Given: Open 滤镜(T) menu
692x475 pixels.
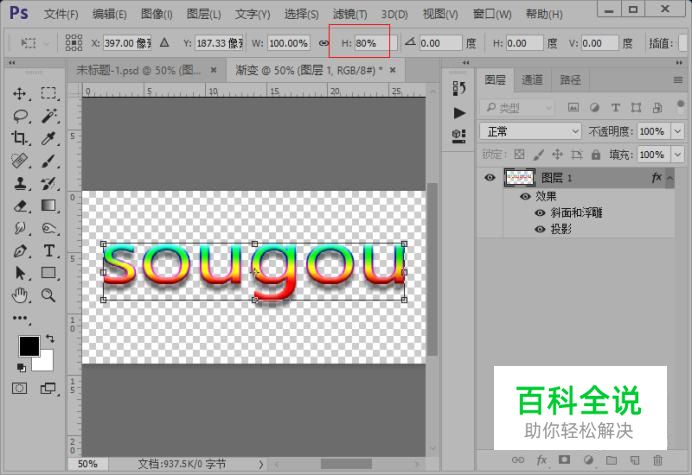Looking at the screenshot, I should [350, 14].
